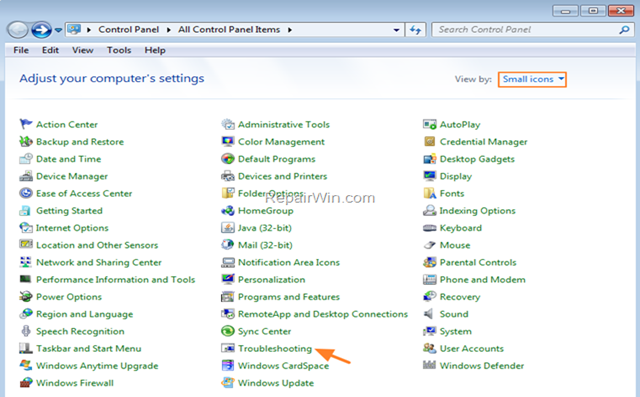Expand the address bar history dropdown arrow

pyautogui.click(x=396, y=30)
